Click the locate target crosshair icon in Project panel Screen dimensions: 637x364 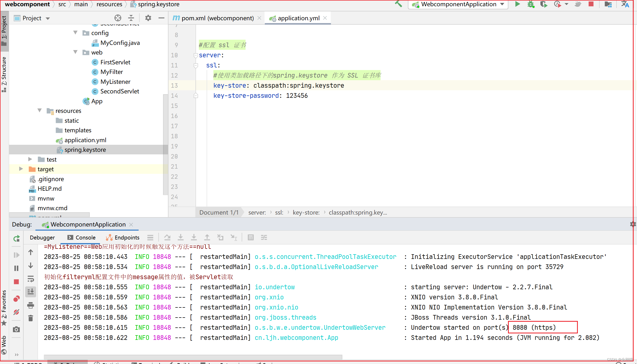click(118, 18)
